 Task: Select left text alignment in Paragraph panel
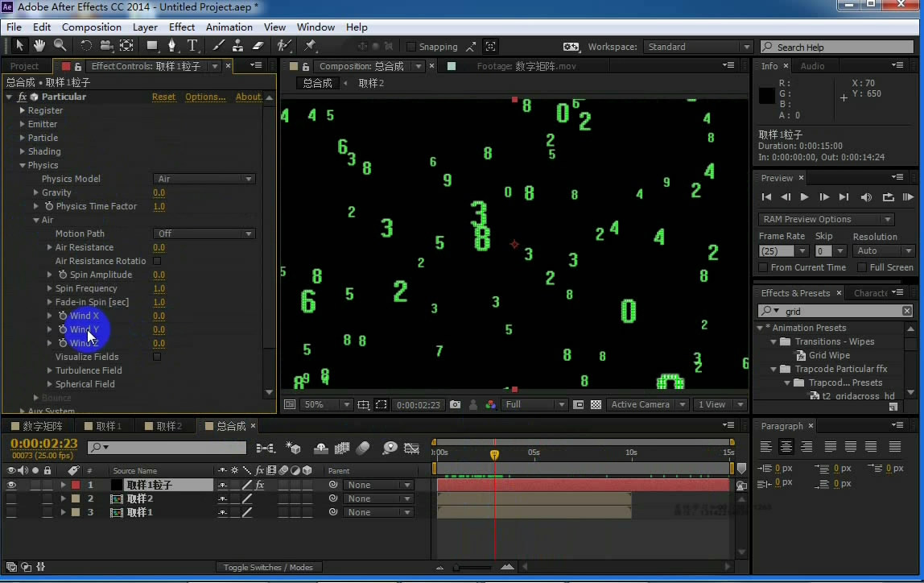(x=765, y=447)
